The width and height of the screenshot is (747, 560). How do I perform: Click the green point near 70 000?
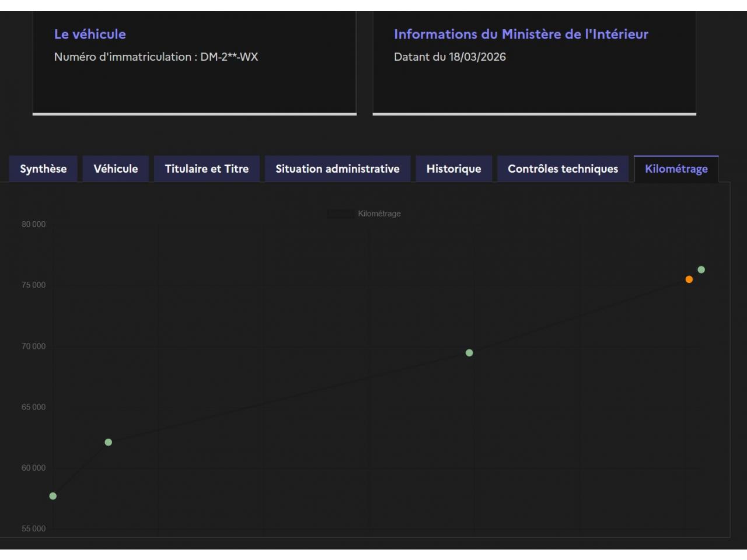click(469, 353)
